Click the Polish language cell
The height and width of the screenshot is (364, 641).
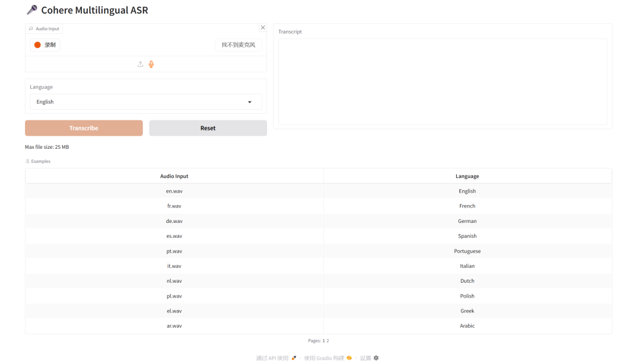point(467,296)
